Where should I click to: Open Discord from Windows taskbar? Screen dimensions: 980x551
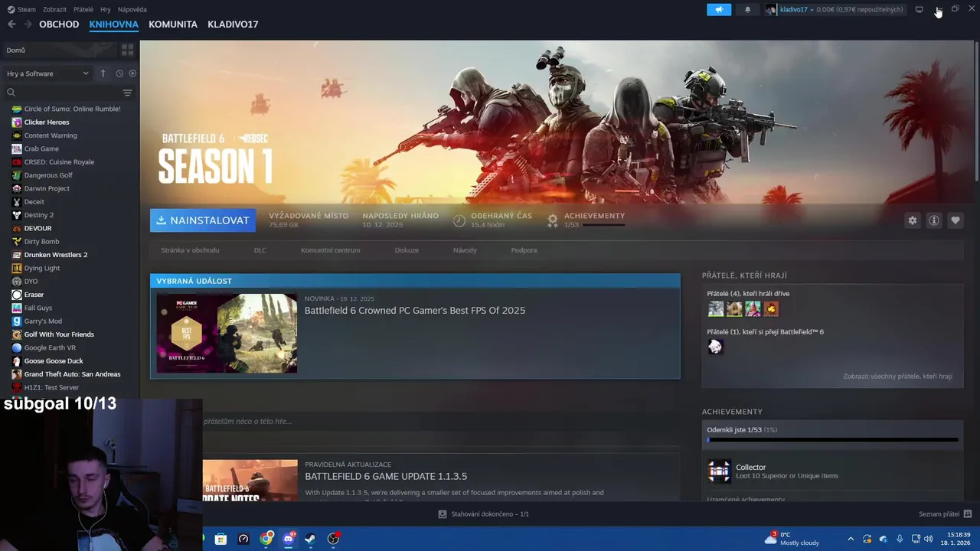click(x=289, y=539)
